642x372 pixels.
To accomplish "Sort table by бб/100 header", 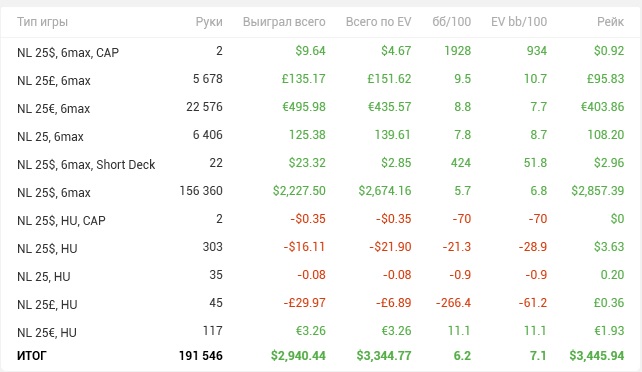I will [x=452, y=22].
